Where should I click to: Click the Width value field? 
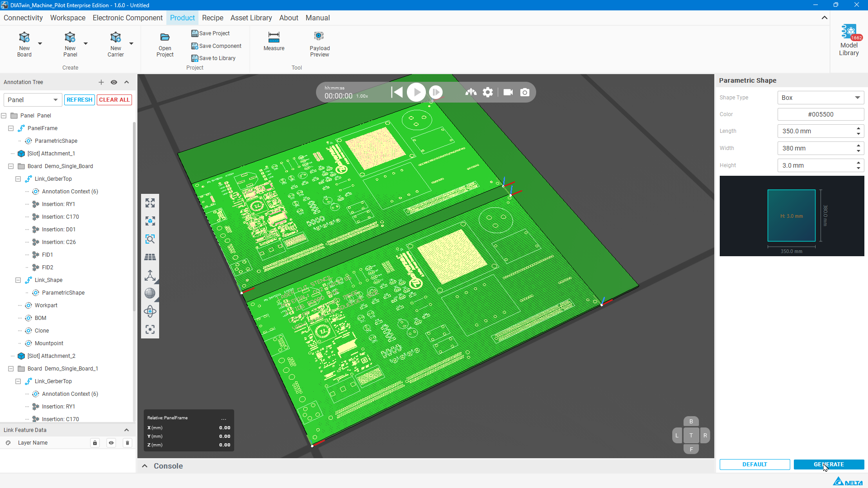(821, 148)
